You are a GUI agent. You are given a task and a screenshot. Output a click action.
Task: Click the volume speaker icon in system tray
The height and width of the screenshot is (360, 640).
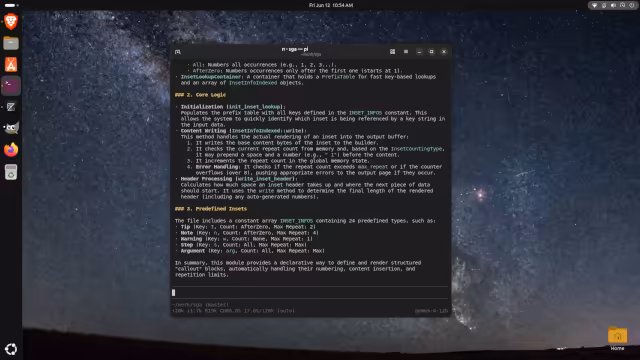tap(613, 5)
